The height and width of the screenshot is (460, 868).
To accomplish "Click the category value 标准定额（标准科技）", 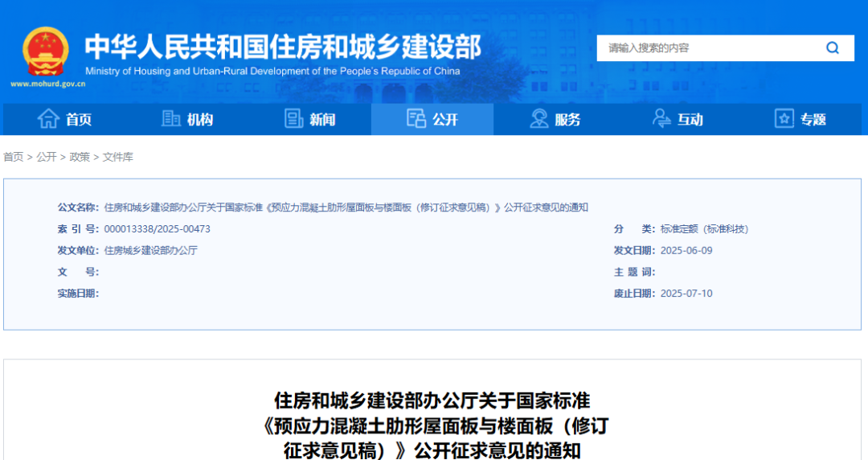I will (704, 229).
